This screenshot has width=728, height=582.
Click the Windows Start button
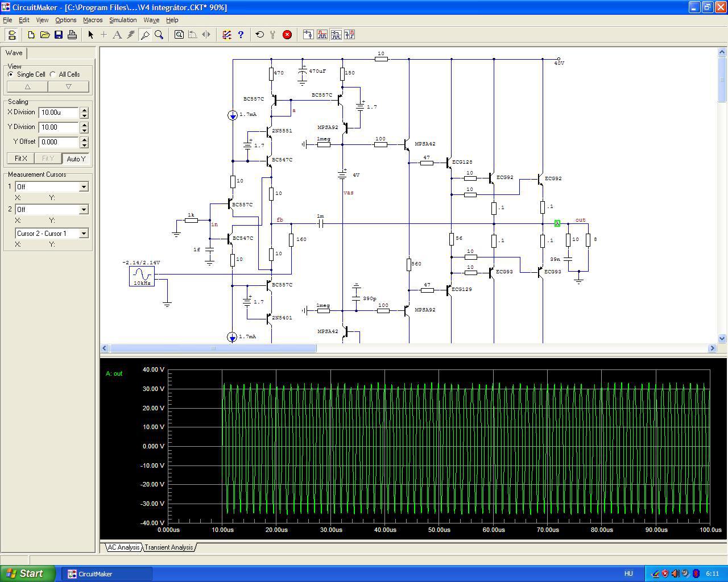[x=27, y=573]
